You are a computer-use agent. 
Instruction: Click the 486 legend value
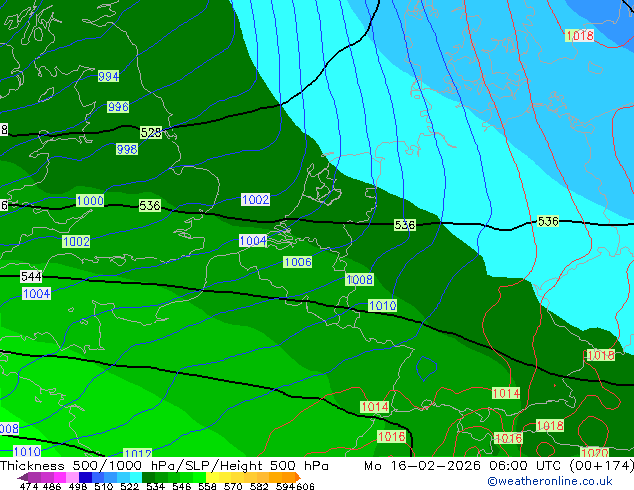pos(52,486)
